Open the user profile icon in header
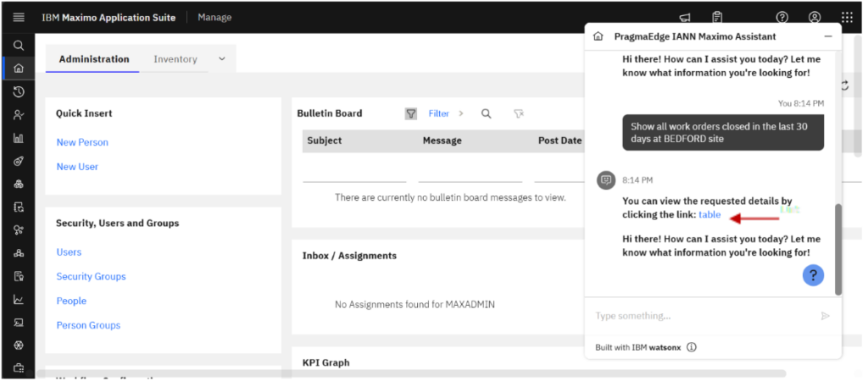This screenshot has width=868, height=381. point(815,17)
